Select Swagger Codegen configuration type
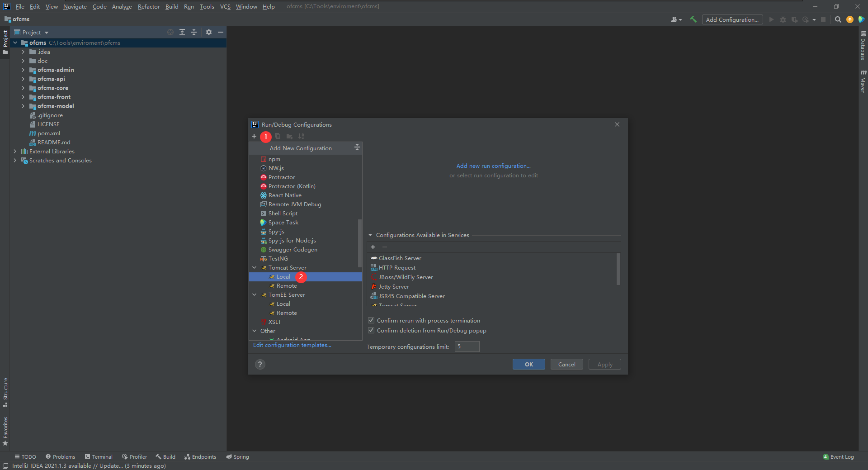 coord(306,249)
